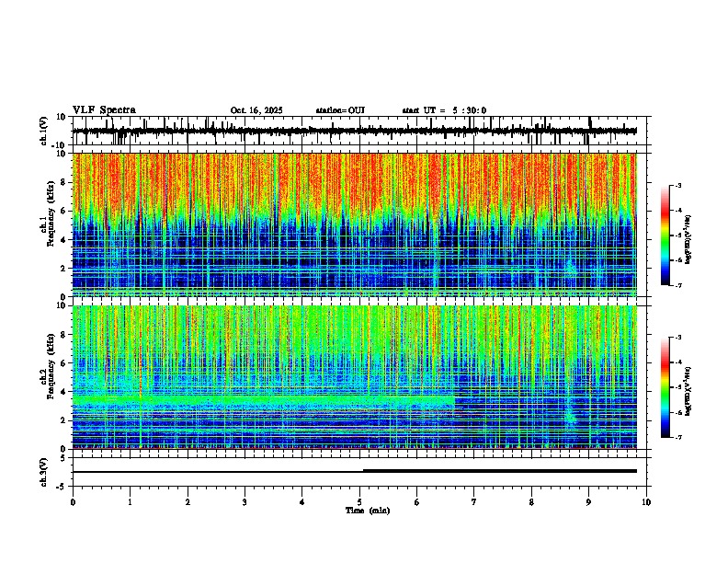The height and width of the screenshot is (563, 728).
Task: Click the "7" tick on the Time axis
Action: [x=474, y=502]
